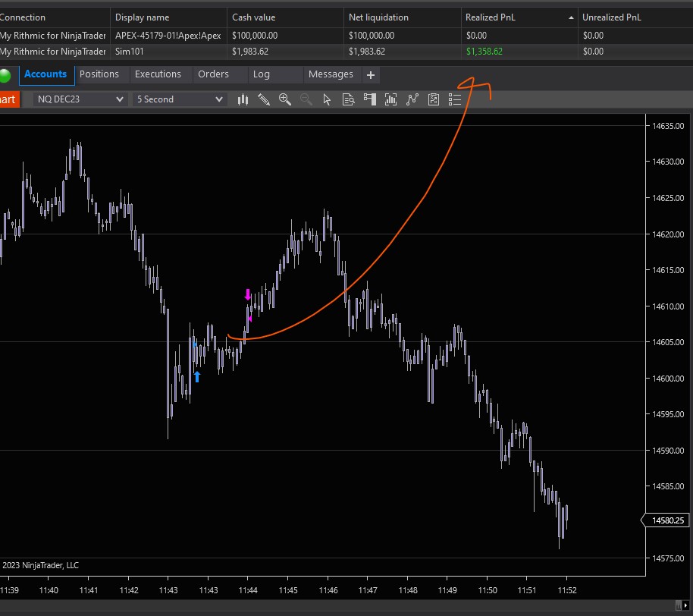This screenshot has height=616, width=693.
Task: Open the Data Box icon
Action: coord(349,99)
